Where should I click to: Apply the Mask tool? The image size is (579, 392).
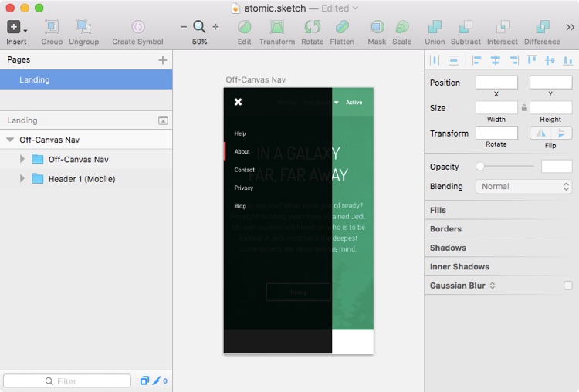tap(377, 27)
